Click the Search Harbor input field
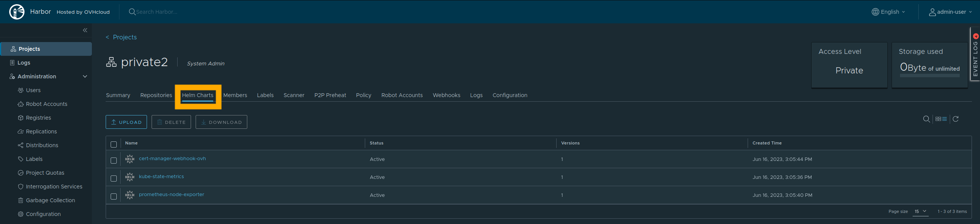This screenshot has height=224, width=980. tap(157, 12)
